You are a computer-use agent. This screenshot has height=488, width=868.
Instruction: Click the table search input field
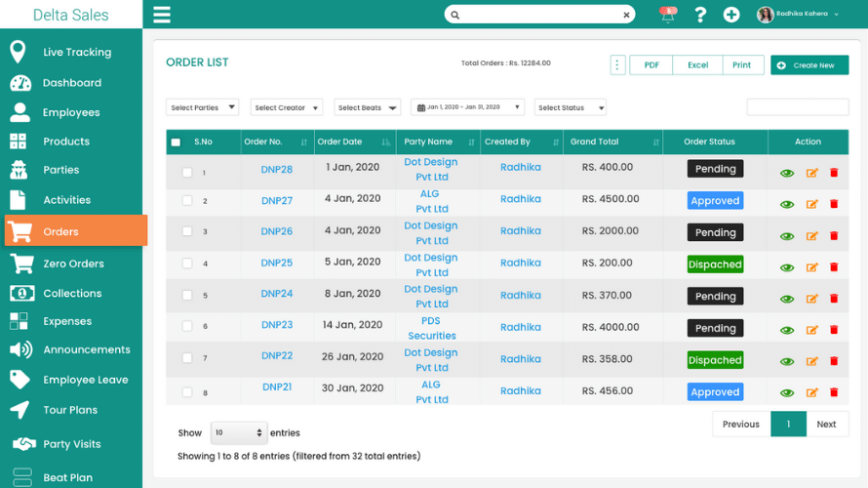pos(798,107)
